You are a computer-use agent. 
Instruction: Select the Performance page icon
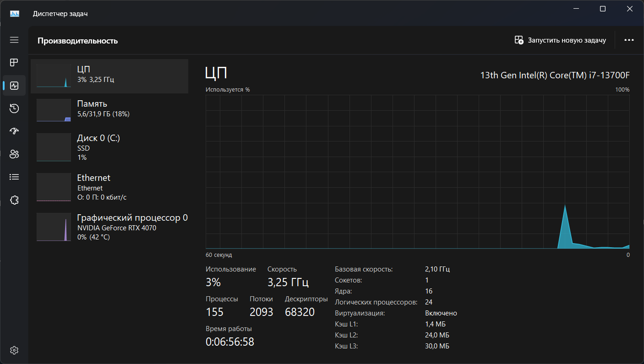click(x=14, y=86)
